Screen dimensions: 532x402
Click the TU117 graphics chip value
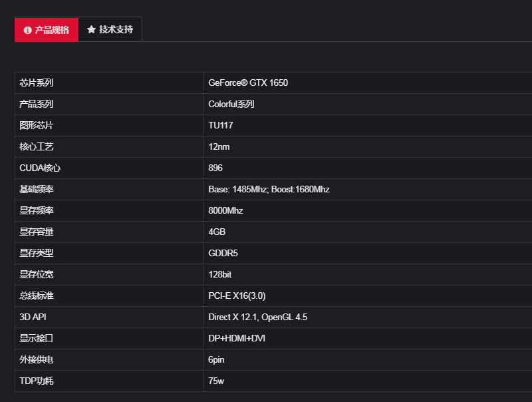221,125
